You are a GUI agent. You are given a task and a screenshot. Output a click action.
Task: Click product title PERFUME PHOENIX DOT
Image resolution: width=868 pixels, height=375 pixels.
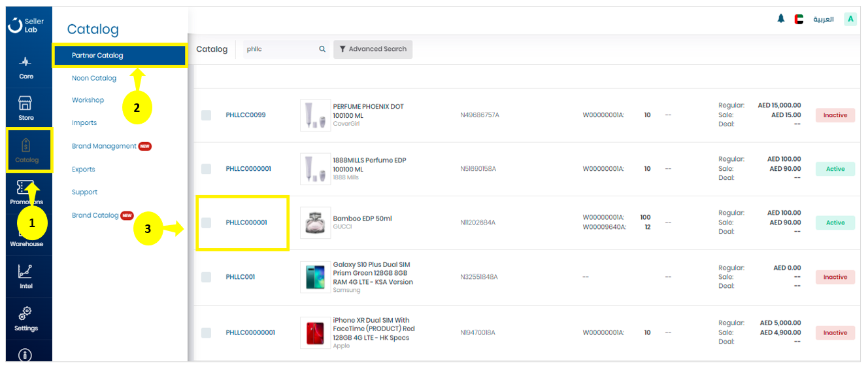[x=368, y=111]
